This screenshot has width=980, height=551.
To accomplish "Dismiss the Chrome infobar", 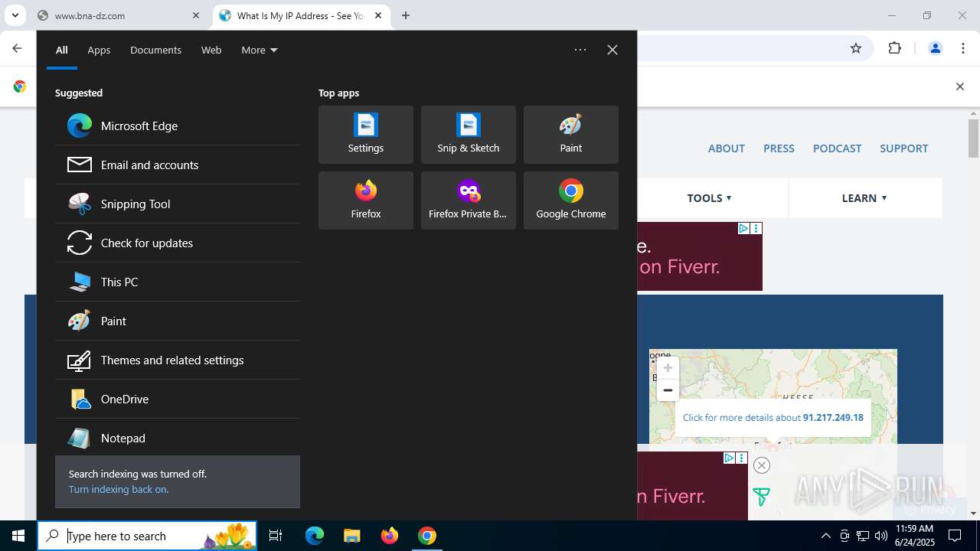I will point(959,86).
